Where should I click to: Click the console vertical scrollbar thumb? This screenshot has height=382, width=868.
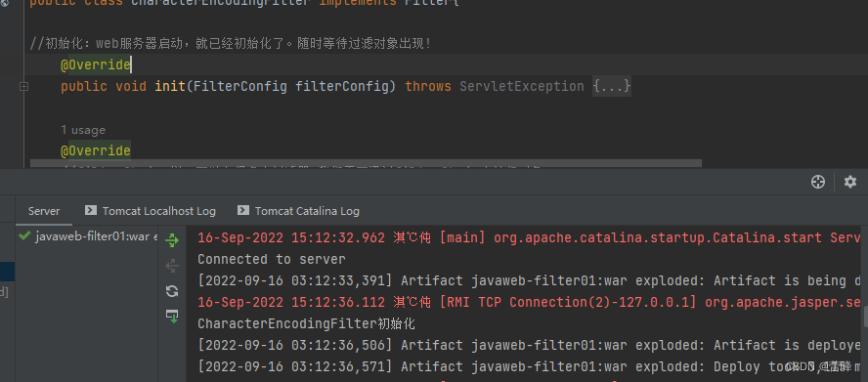pos(865,317)
